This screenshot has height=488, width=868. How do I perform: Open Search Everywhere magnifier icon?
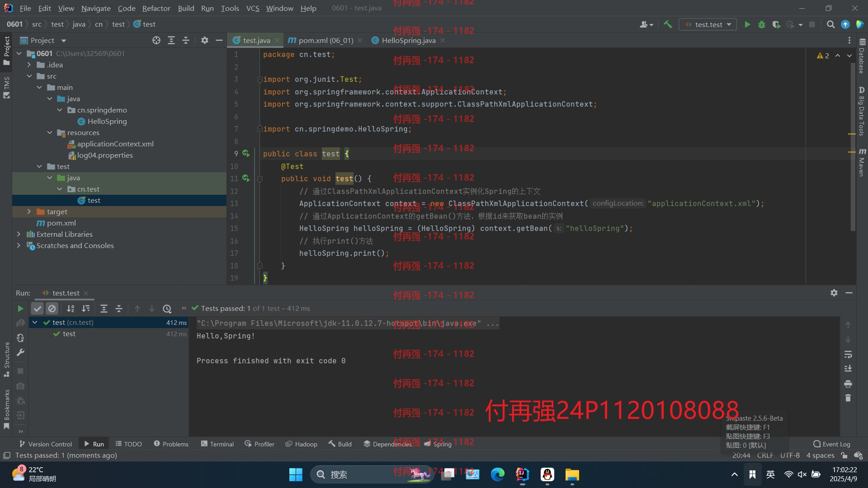[x=830, y=24]
